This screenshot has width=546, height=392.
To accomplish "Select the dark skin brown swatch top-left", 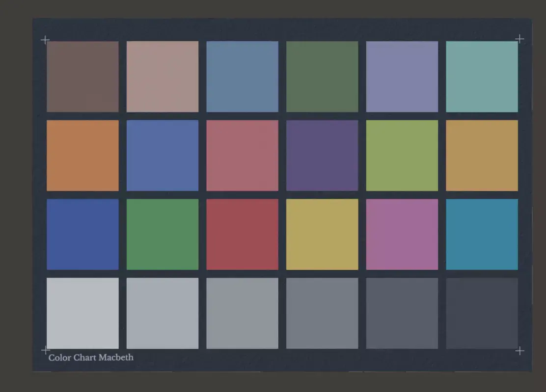I will click(x=82, y=76).
